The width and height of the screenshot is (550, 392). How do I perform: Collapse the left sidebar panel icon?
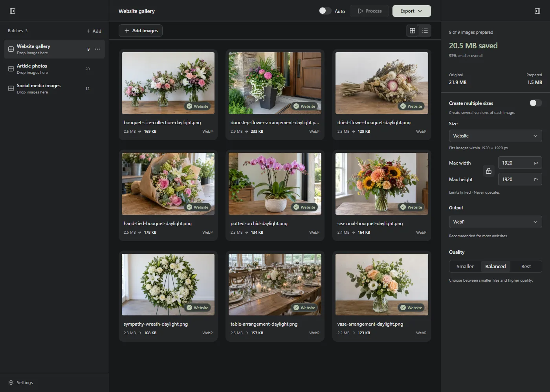pyautogui.click(x=13, y=11)
